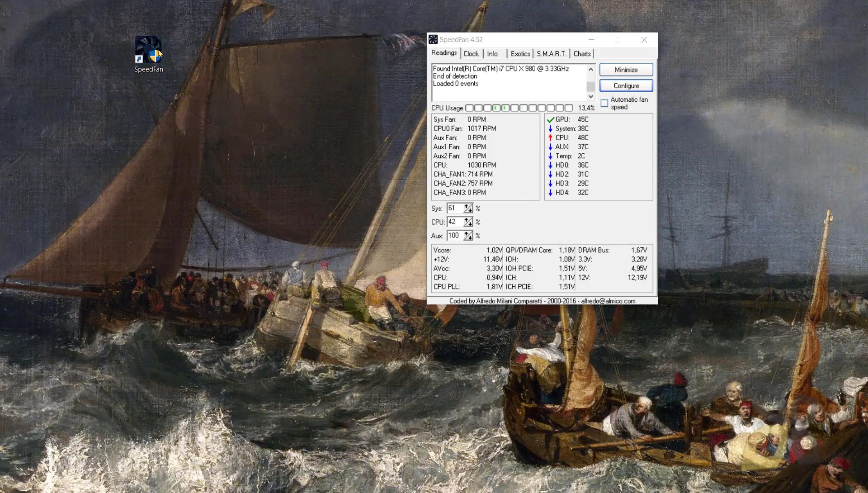Click the log box scrollbar thumb

click(x=590, y=86)
